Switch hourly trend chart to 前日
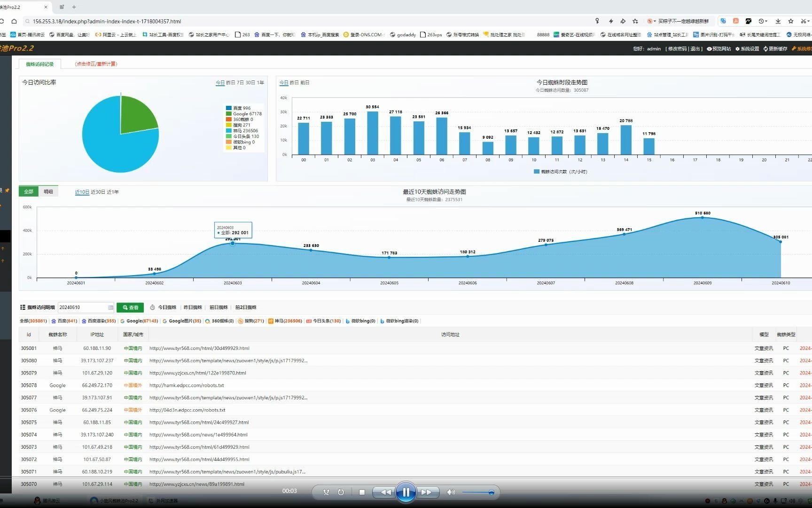 tap(304, 82)
